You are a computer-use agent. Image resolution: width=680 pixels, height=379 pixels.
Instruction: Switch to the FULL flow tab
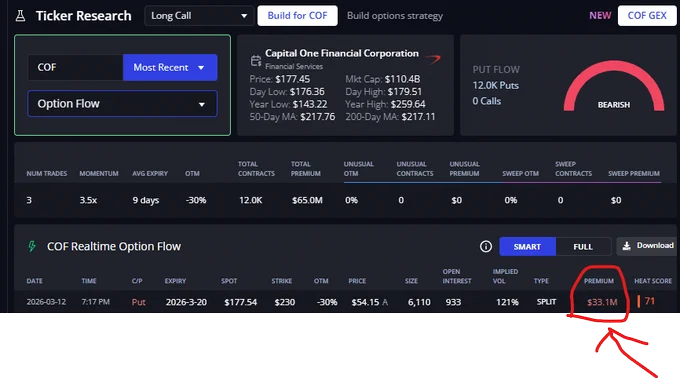tap(583, 246)
